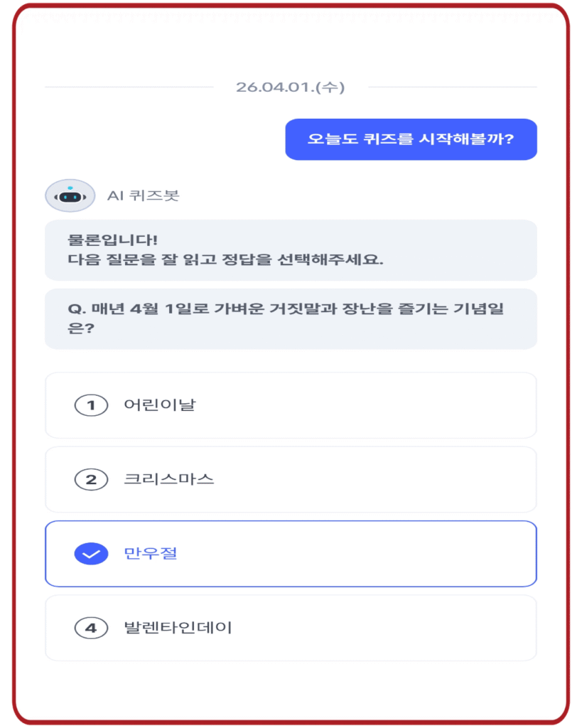Click the red rounded border frame
The height and width of the screenshot is (728, 582).
[x=291, y=7]
